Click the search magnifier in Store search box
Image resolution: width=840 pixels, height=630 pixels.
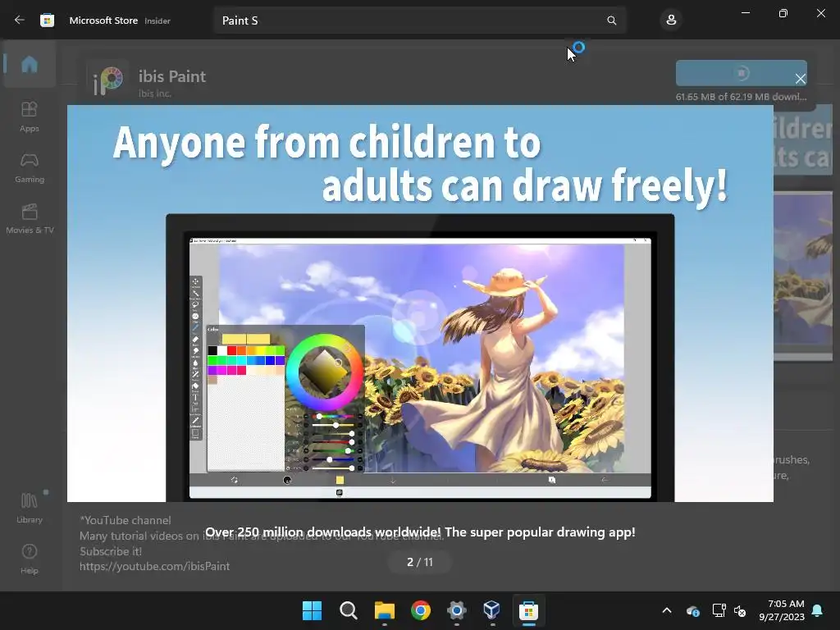tap(611, 21)
